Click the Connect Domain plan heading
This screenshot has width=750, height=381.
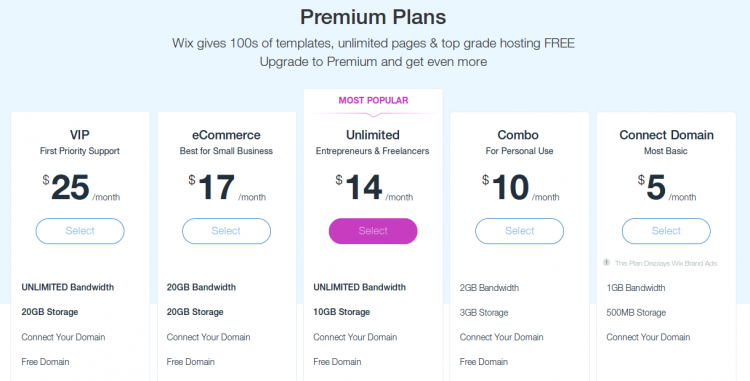click(666, 135)
